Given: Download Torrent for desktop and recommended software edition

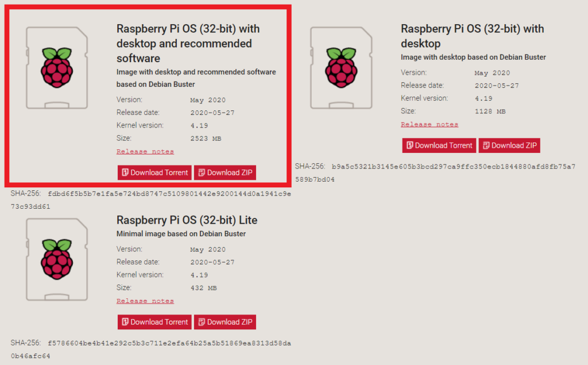Looking at the screenshot, I should (x=154, y=172).
